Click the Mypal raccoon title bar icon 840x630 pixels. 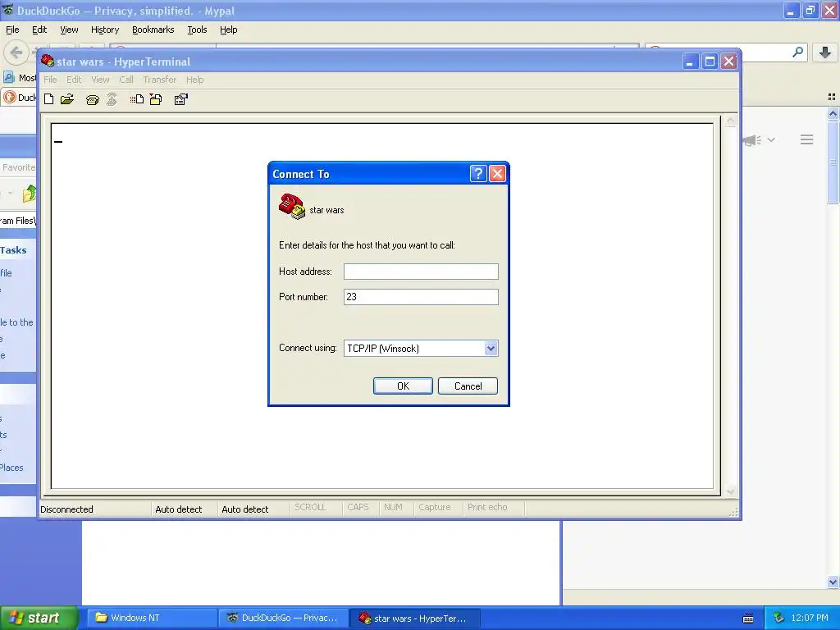click(7, 10)
